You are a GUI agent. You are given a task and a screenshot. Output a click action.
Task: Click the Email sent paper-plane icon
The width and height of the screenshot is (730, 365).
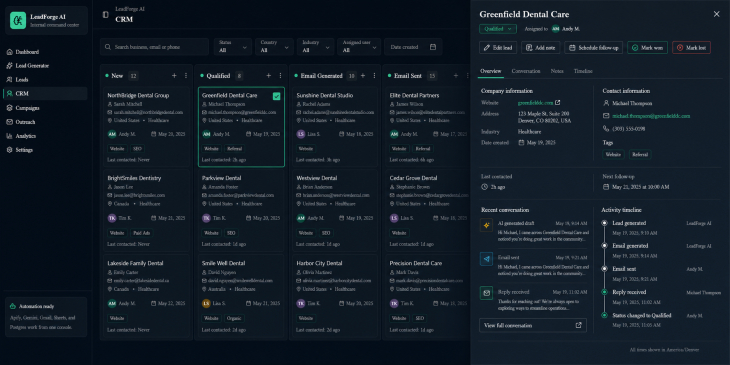(487, 259)
